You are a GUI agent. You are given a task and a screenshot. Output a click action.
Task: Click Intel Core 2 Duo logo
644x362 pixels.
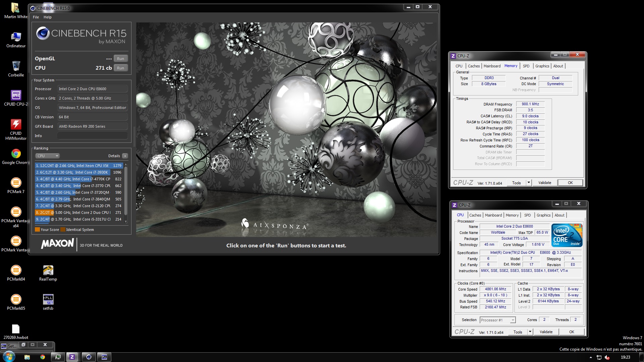tap(567, 235)
